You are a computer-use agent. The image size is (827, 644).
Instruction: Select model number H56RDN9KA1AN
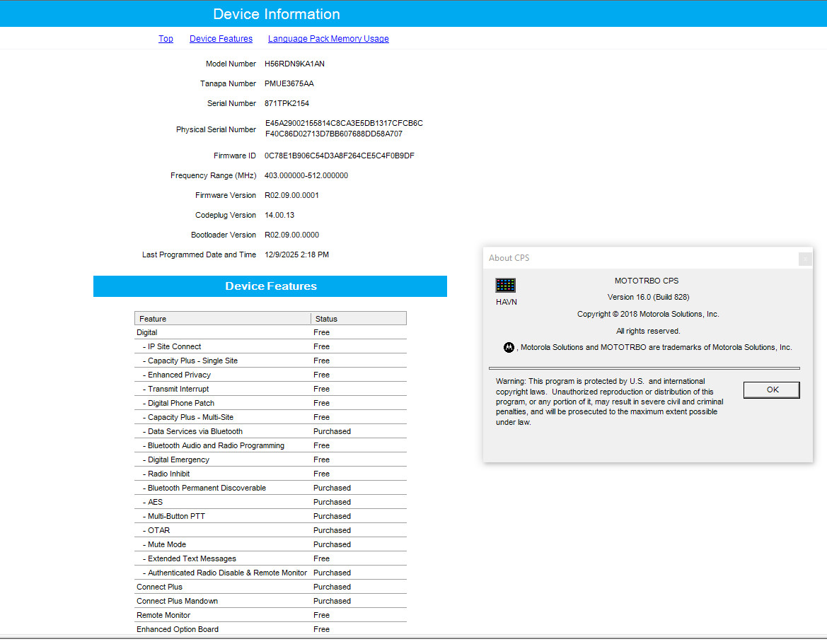tap(294, 64)
